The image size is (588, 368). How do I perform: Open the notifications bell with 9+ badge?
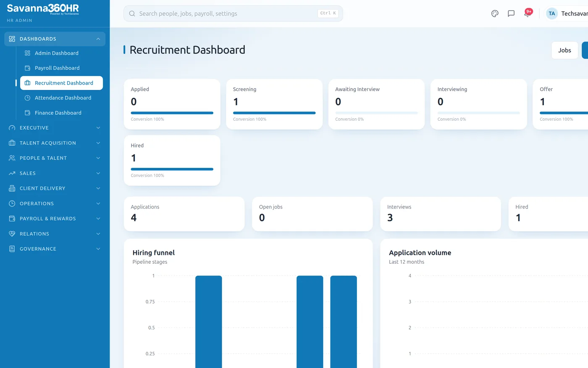528,13
